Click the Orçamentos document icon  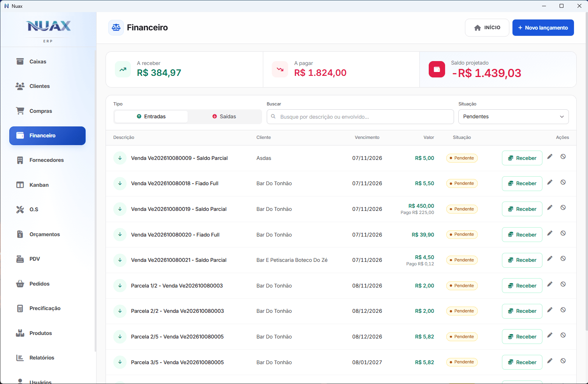(x=20, y=234)
